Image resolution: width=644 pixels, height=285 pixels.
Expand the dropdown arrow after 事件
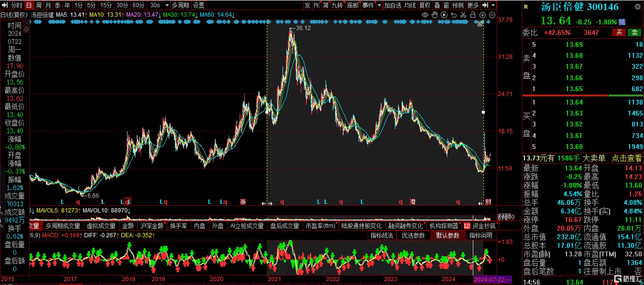tap(379, 5)
